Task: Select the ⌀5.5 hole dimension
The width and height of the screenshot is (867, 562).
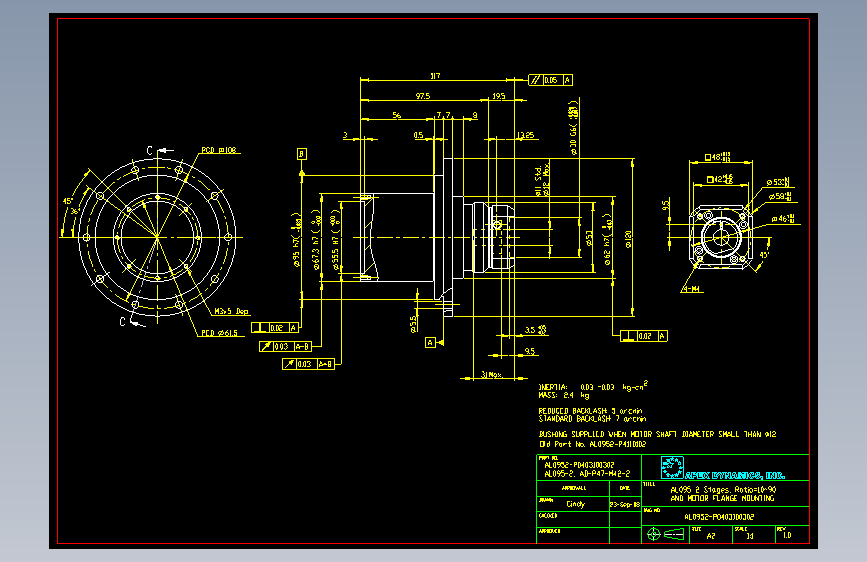Action: (x=413, y=324)
